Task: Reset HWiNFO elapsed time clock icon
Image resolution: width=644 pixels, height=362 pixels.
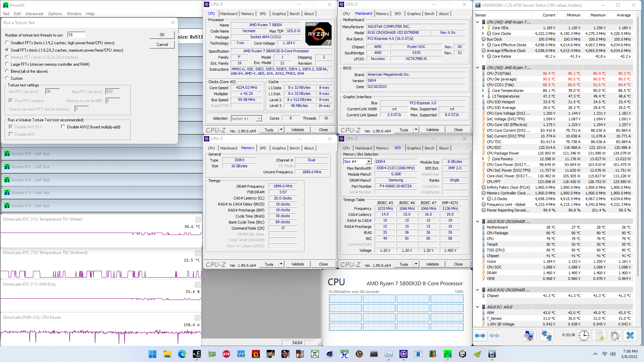Action: click(584, 336)
